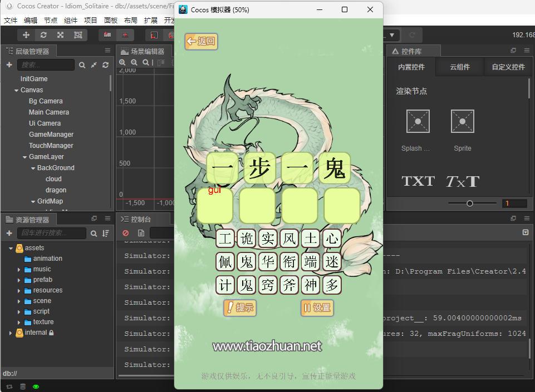Viewport: 535px width, 392px height.
Task: Pick the Splash Sprite widget
Action: [x=418, y=121]
